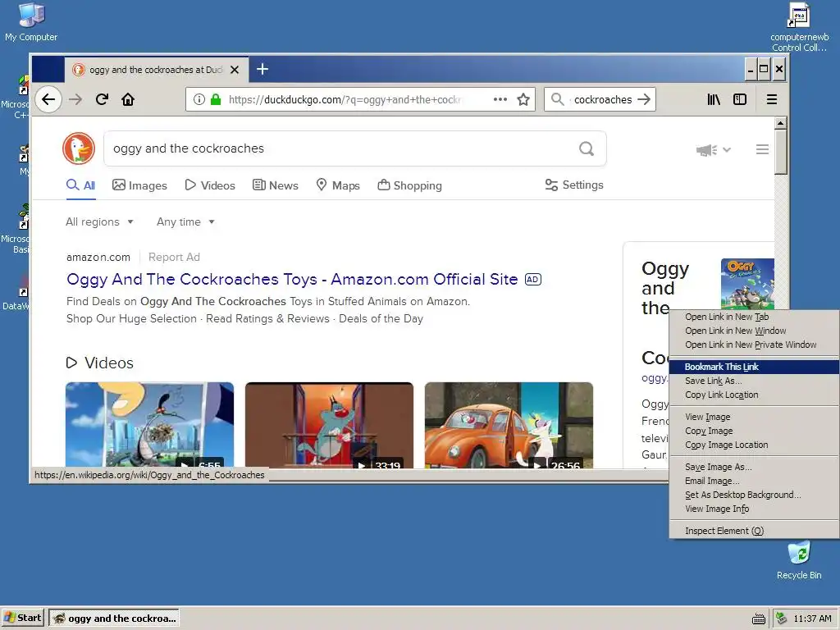The image size is (840, 630).
Task: Click on-screen keyboard tray icon
Action: 759,619
